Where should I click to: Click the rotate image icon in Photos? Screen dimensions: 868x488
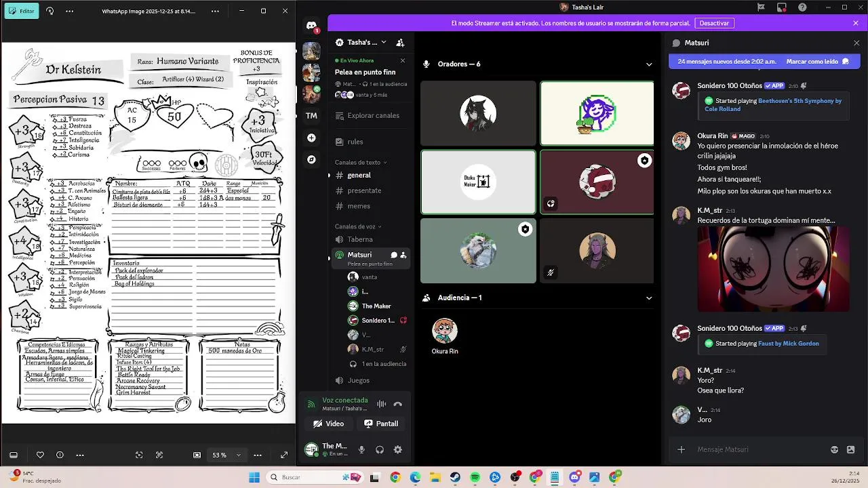point(50,11)
